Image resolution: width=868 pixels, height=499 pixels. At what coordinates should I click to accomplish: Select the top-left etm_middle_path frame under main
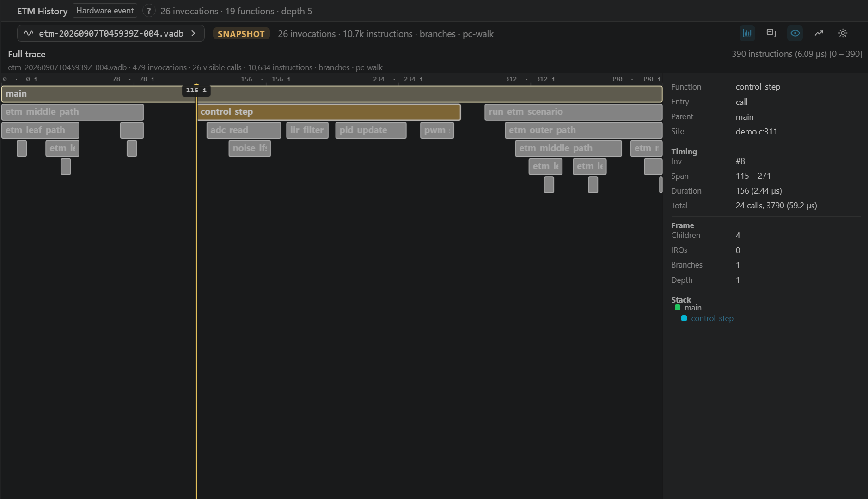coord(73,112)
